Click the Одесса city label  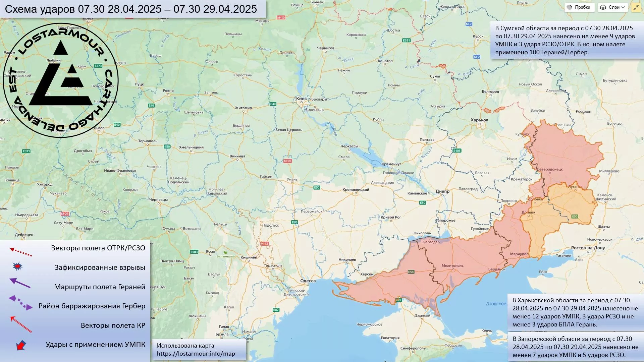click(308, 281)
